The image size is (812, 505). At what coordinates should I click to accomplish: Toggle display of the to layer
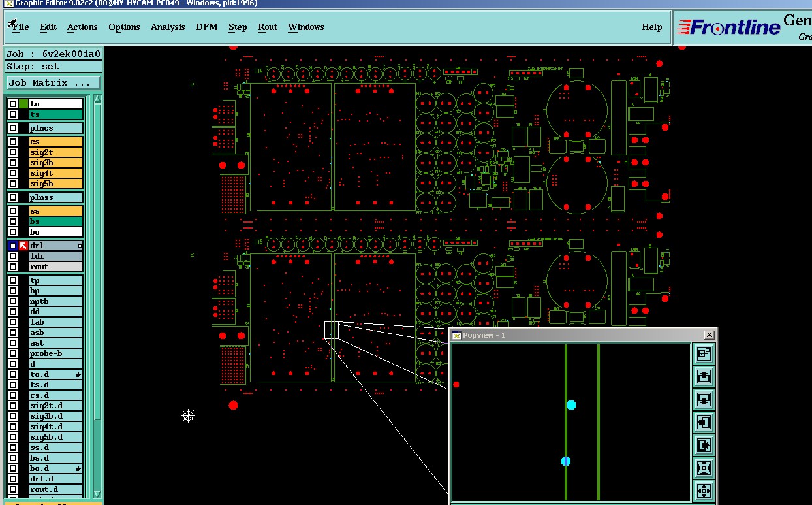coord(13,104)
